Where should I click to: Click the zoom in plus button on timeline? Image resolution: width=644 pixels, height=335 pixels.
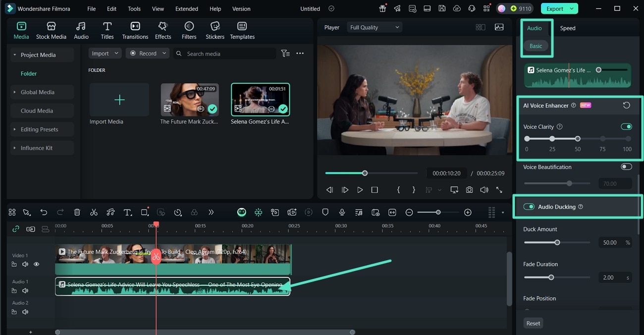[468, 212]
